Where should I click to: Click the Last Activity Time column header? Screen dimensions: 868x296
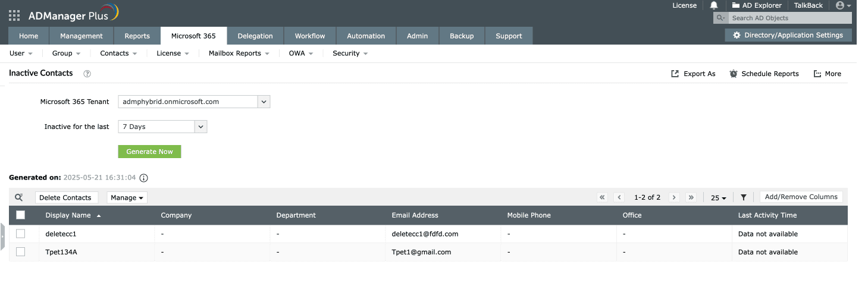pyautogui.click(x=767, y=215)
